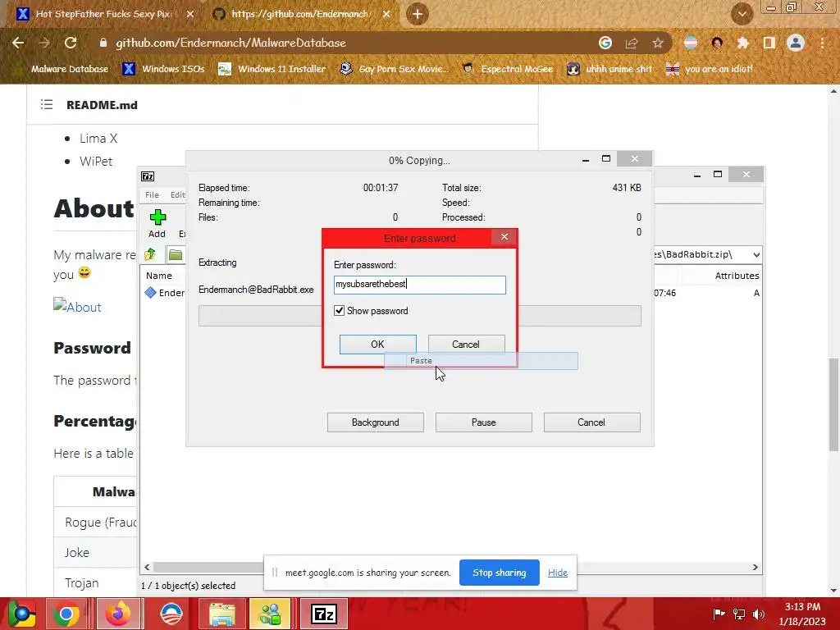840x630 pixels.
Task: Bookmark this page with the star icon
Action: 658,43
